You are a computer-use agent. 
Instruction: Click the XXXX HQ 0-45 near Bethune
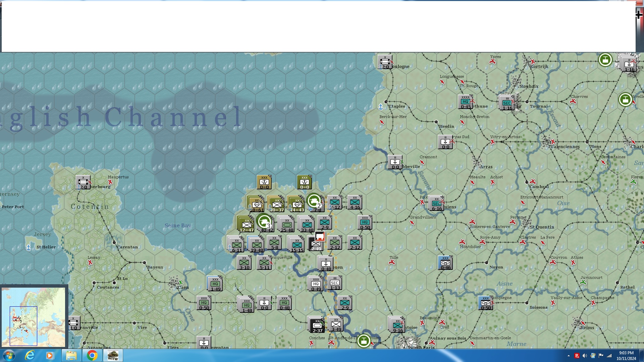click(x=466, y=102)
